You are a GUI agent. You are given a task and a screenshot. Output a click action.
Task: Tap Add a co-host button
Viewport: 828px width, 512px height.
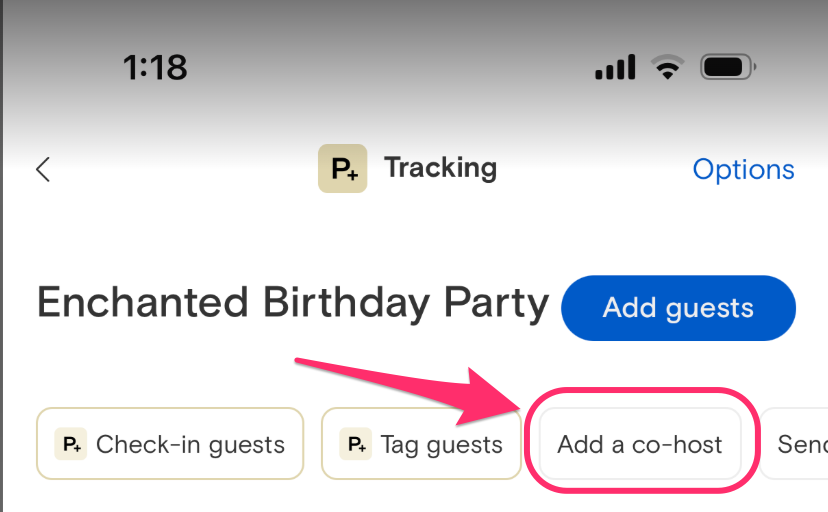(x=639, y=443)
